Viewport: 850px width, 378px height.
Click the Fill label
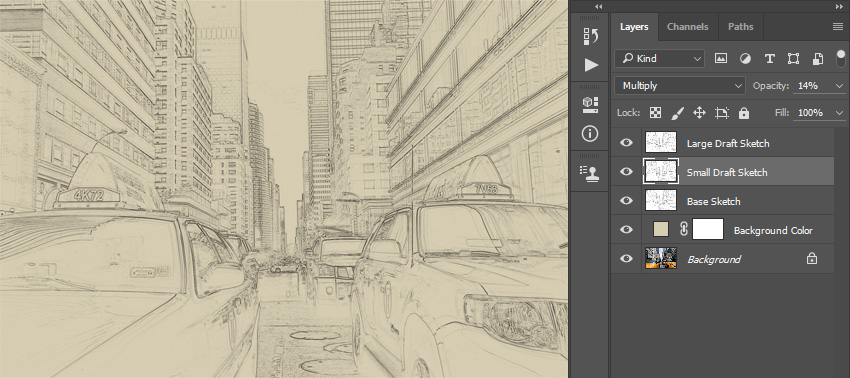click(x=782, y=113)
